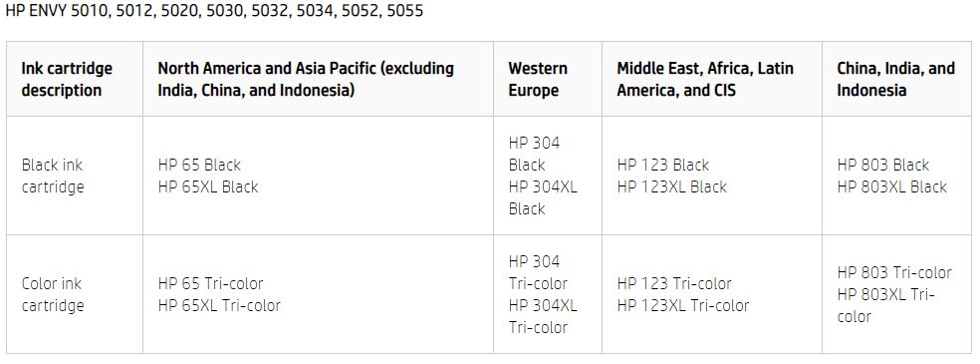Select the HP 65 Black cell text

(x=199, y=165)
